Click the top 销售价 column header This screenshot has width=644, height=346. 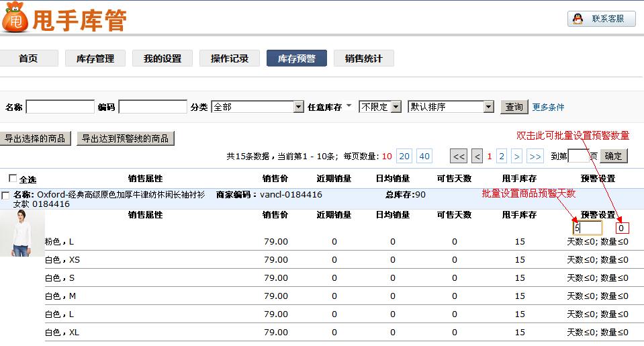[x=275, y=178]
